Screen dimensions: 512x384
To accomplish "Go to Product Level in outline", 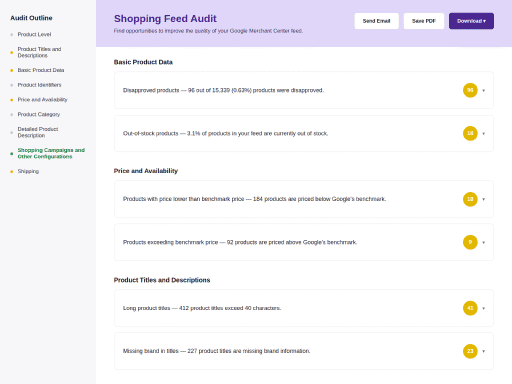I will tap(34, 34).
